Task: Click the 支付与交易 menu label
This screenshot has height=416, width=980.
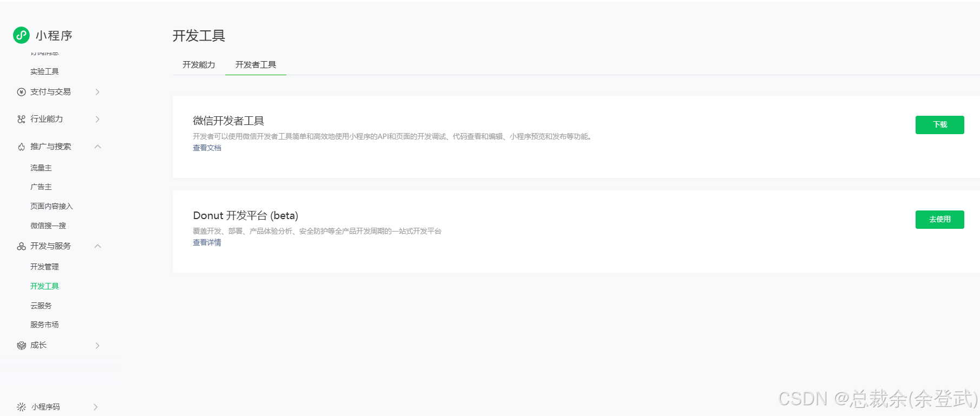Action: pos(50,92)
